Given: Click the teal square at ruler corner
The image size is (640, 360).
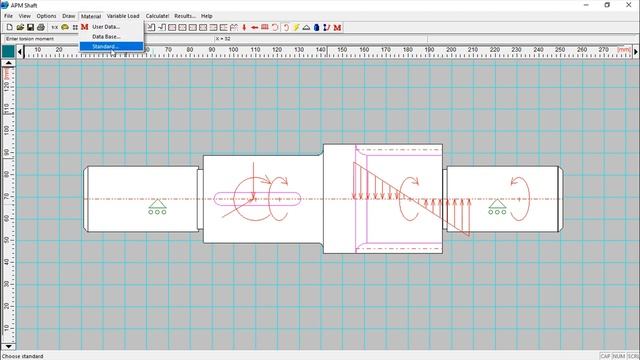Looking at the screenshot, I should (8, 52).
